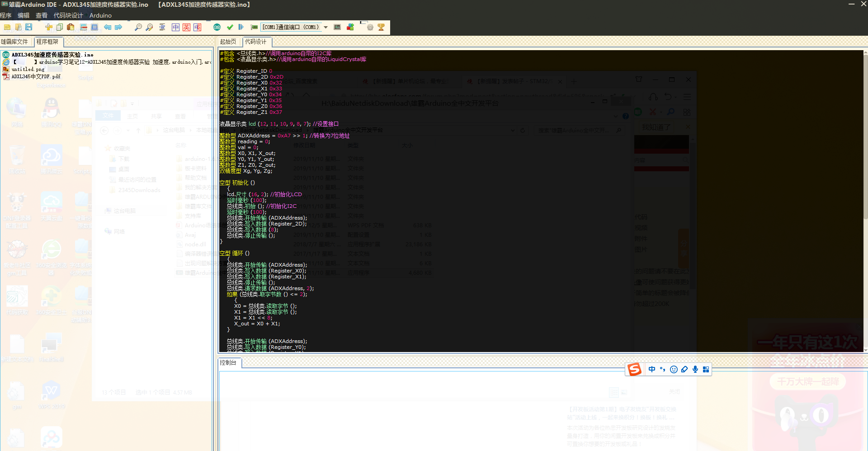Click the Sogou S logo icon
This screenshot has height=451, width=868.
634,369
